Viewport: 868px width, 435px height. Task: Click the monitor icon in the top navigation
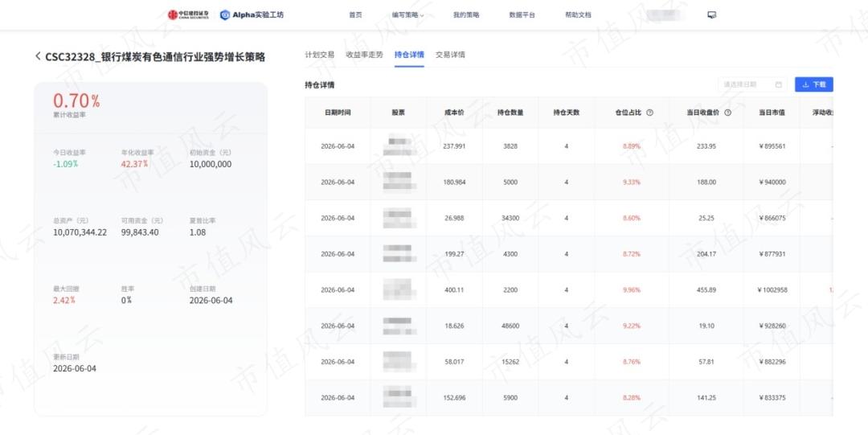click(x=712, y=15)
